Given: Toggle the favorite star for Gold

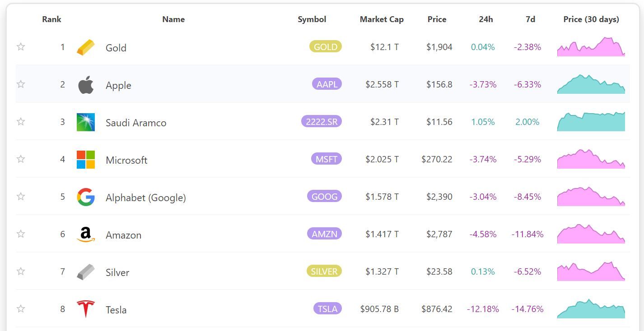Looking at the screenshot, I should click(x=21, y=46).
